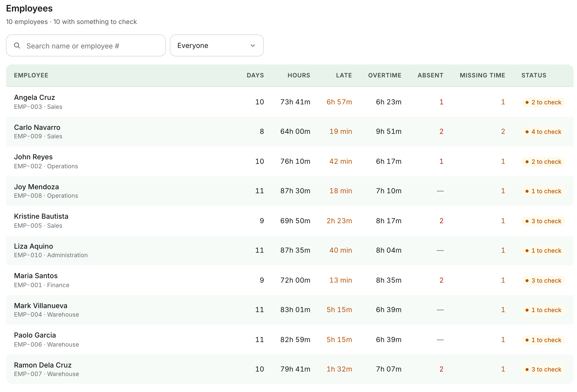This screenshot has width=577, height=392.
Task: Click Paolo Garcia's 1 to check badge
Action: pos(543,340)
